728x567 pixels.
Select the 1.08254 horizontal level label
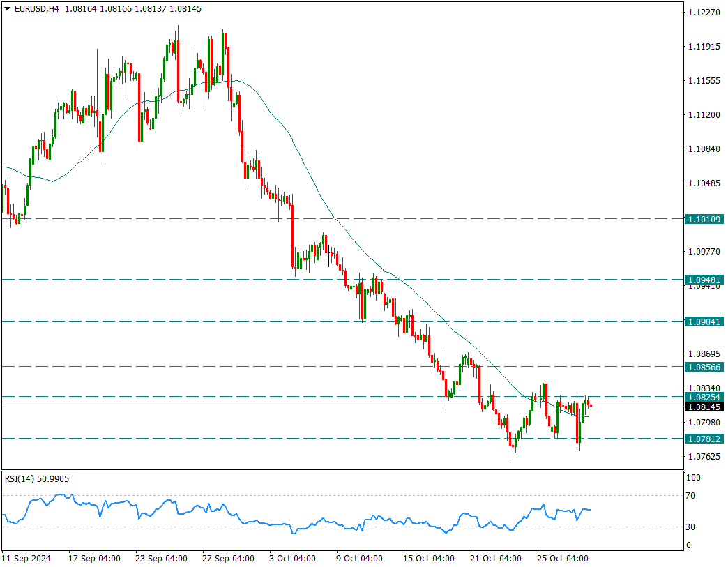point(704,397)
